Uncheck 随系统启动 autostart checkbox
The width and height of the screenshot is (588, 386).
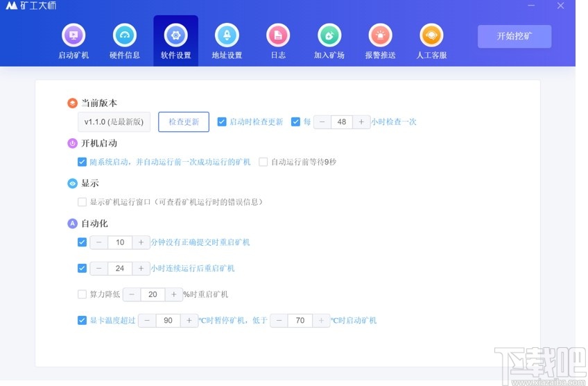tap(82, 162)
